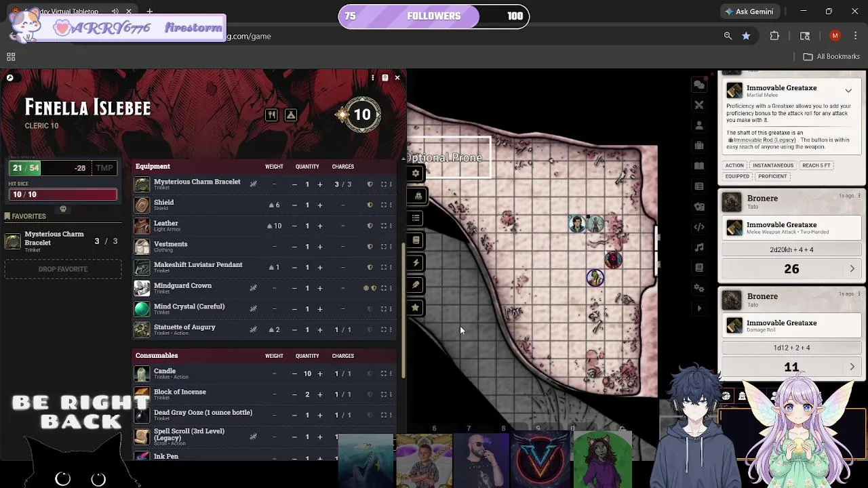Open character sheet header options menu
The image size is (868, 488).
[x=372, y=78]
